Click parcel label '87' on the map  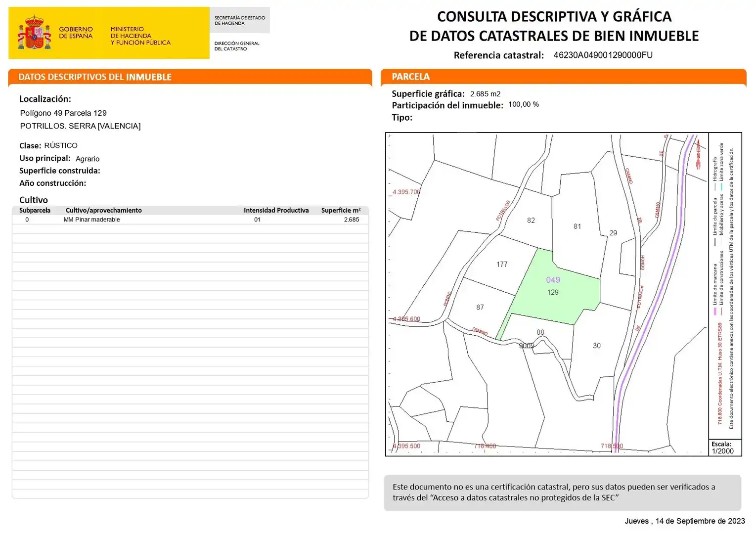[x=480, y=308]
